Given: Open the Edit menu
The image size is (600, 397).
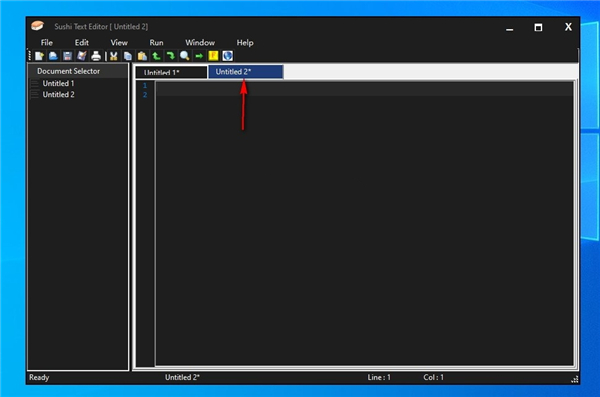Looking at the screenshot, I should [x=82, y=42].
